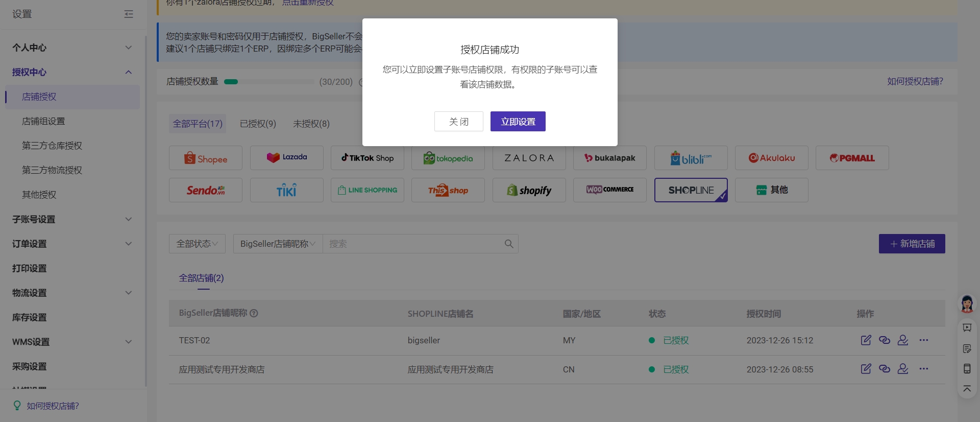Select the Tokopedia platform logo

click(x=448, y=158)
